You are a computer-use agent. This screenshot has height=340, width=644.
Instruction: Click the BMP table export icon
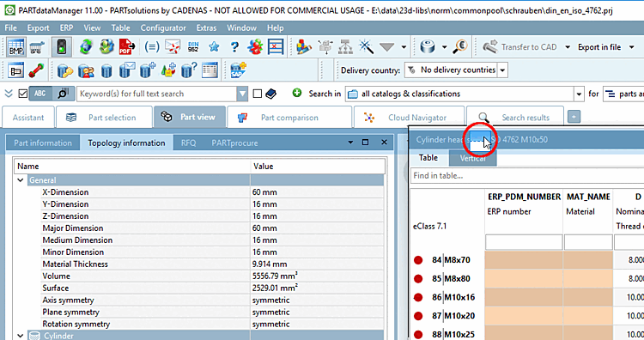16,47
